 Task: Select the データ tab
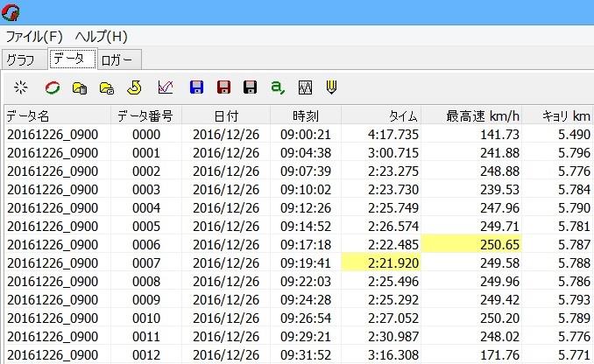click(x=73, y=59)
